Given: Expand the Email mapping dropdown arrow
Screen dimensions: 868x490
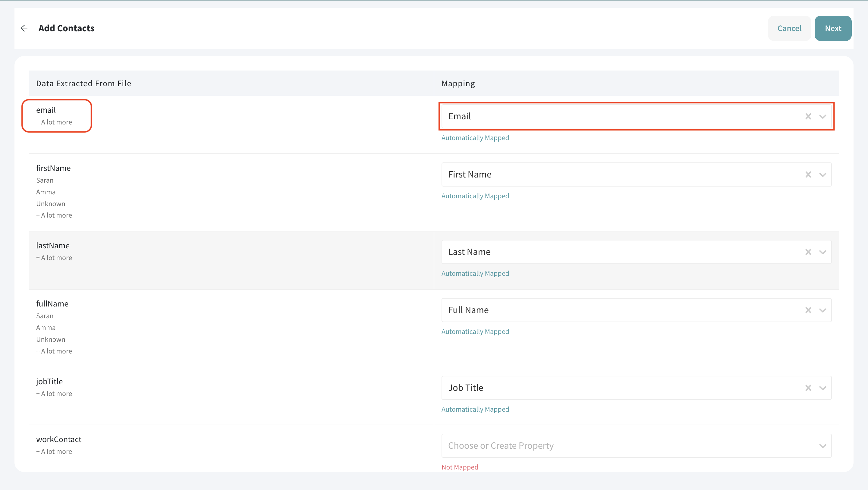Looking at the screenshot, I should [x=822, y=117].
